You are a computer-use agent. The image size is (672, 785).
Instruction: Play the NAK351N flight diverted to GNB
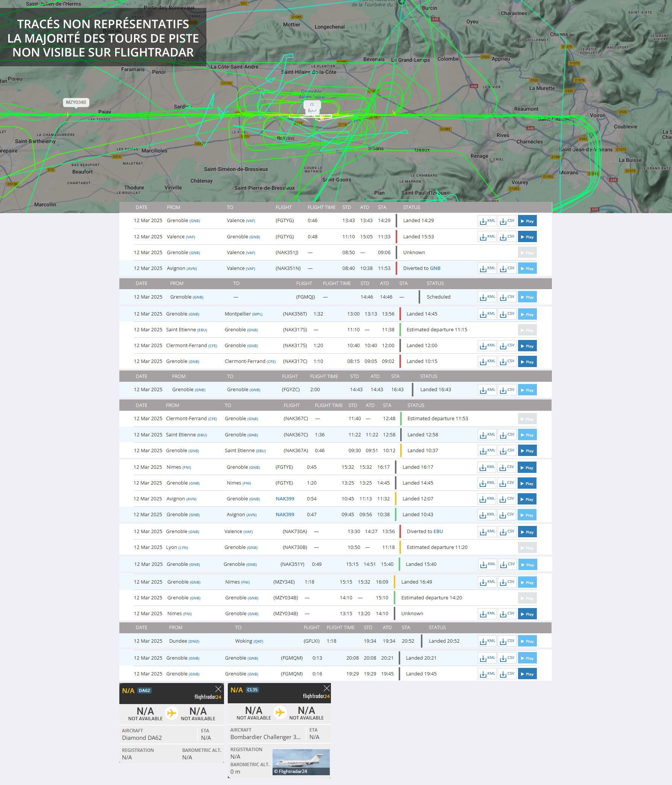click(527, 268)
